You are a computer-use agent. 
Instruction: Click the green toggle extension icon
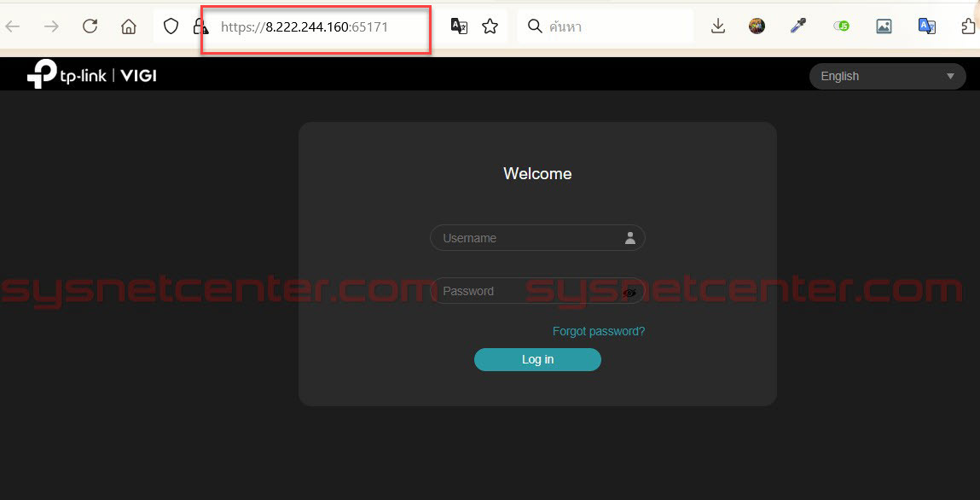point(841,26)
